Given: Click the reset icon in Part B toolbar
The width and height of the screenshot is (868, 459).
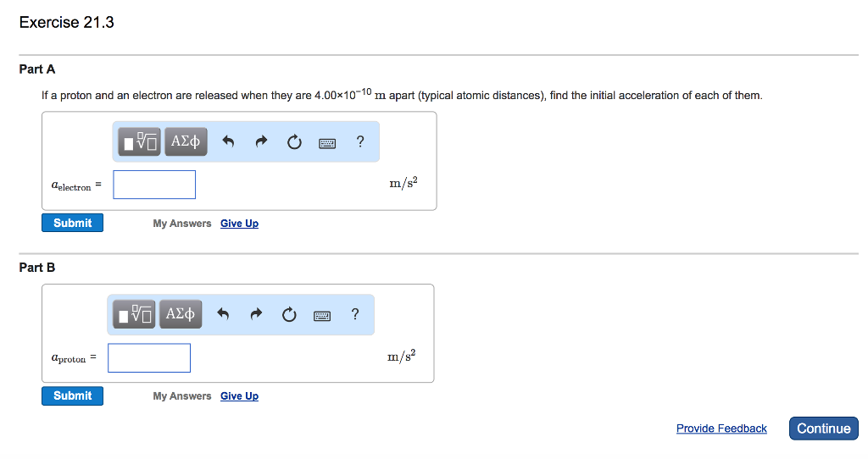Looking at the screenshot, I should (x=288, y=315).
